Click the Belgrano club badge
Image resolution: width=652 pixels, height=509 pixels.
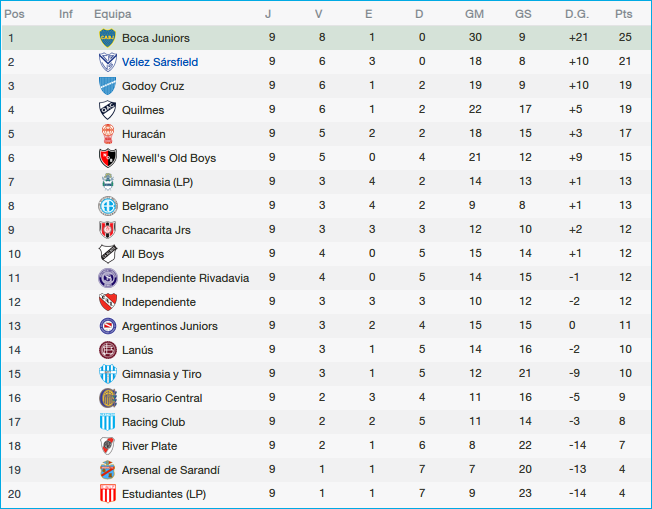click(x=107, y=206)
